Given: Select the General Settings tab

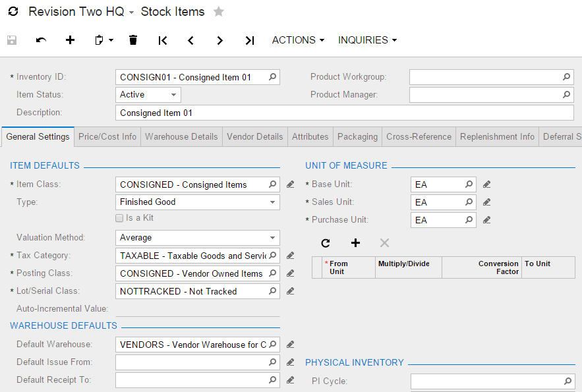Looking at the screenshot, I should [38, 137].
